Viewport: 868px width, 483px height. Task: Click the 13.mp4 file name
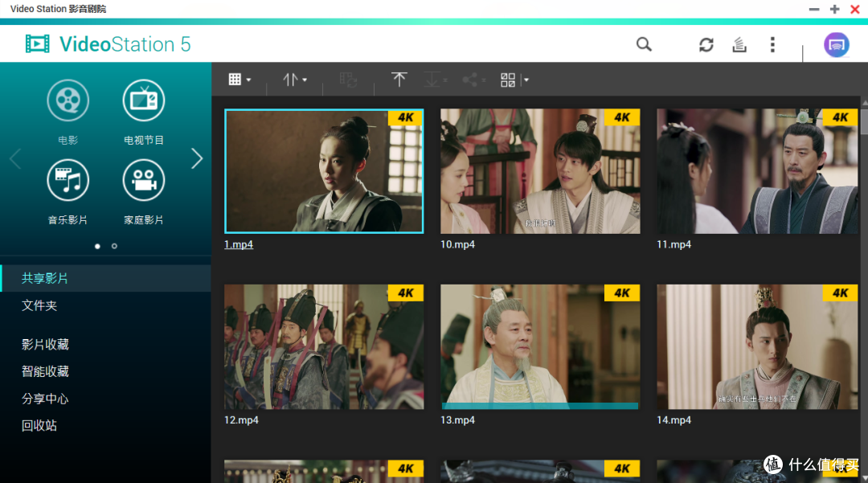(457, 420)
